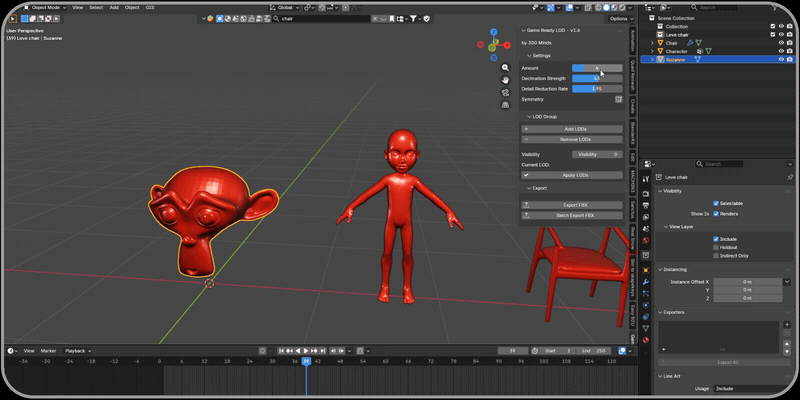Open the Object properties tab icon
Viewport: 800px width, 400px height.
646,270
